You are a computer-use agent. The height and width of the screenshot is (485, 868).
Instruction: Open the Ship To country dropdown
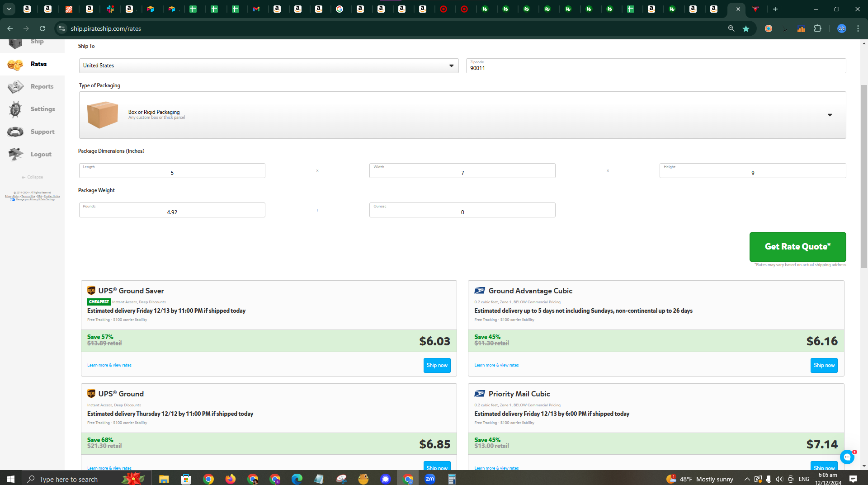(x=269, y=66)
